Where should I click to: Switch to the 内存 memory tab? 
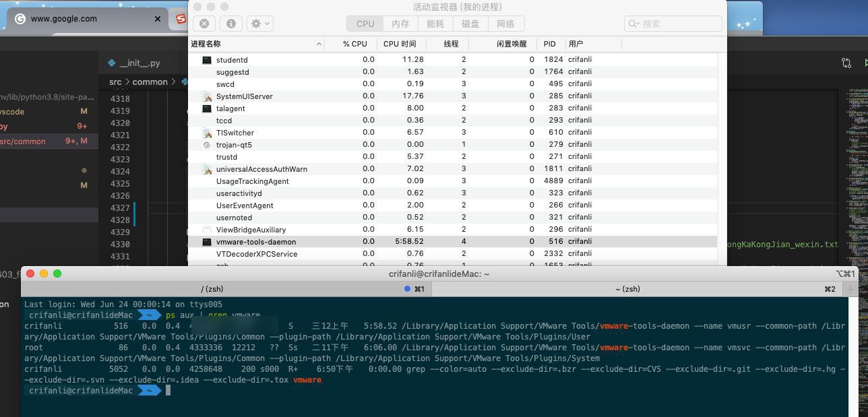pos(400,24)
